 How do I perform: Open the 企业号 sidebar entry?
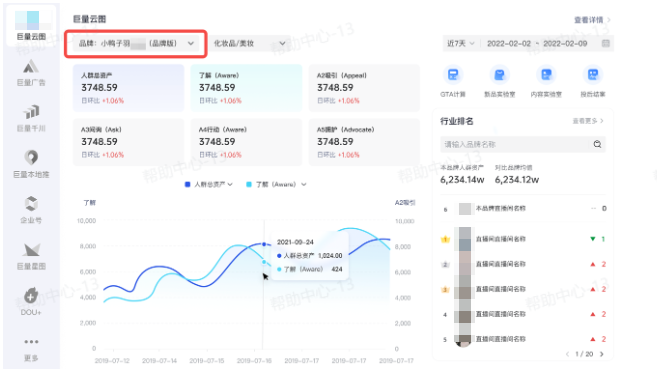31,210
